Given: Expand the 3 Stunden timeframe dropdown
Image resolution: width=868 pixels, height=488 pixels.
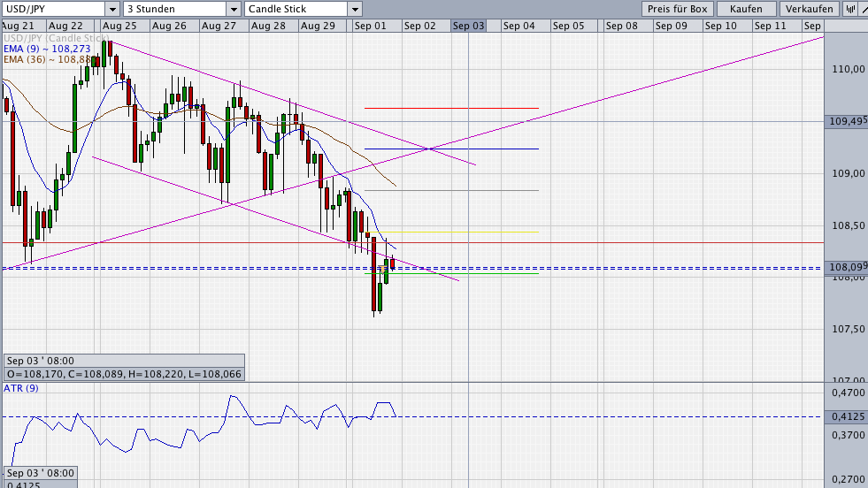Looking at the screenshot, I should pyautogui.click(x=181, y=9).
